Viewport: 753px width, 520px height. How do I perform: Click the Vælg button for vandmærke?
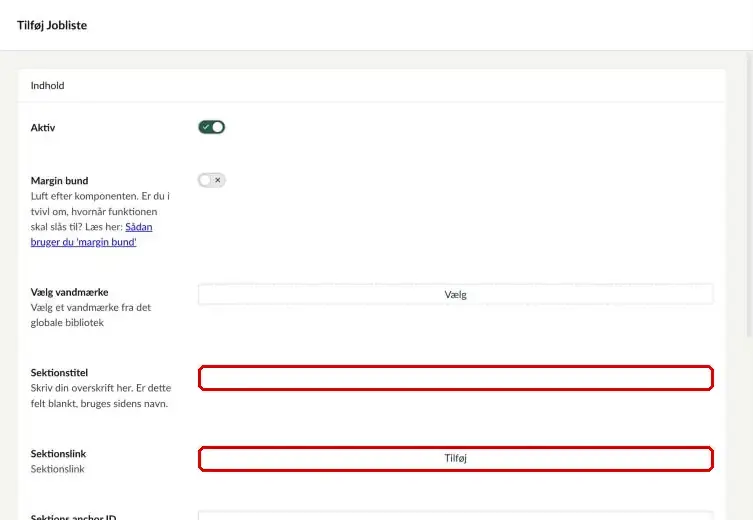click(x=455, y=294)
